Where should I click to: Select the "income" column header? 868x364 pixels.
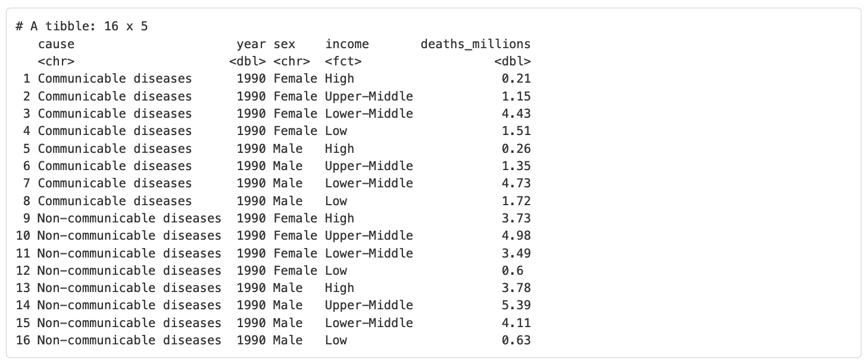pyautogui.click(x=346, y=44)
